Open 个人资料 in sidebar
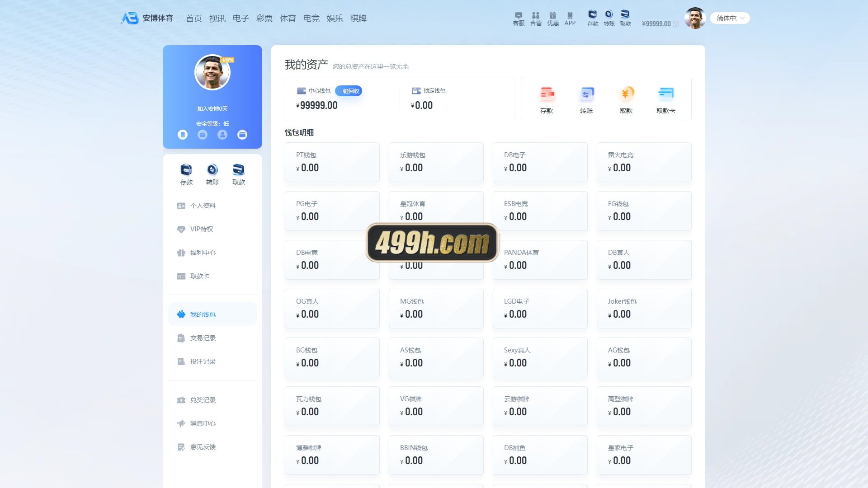The image size is (868, 488). pyautogui.click(x=212, y=206)
